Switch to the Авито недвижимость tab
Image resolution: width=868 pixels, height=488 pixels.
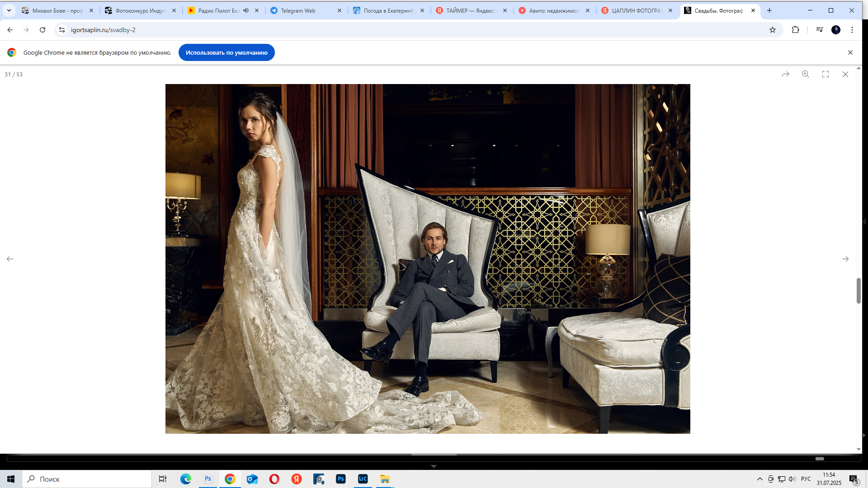click(553, 10)
